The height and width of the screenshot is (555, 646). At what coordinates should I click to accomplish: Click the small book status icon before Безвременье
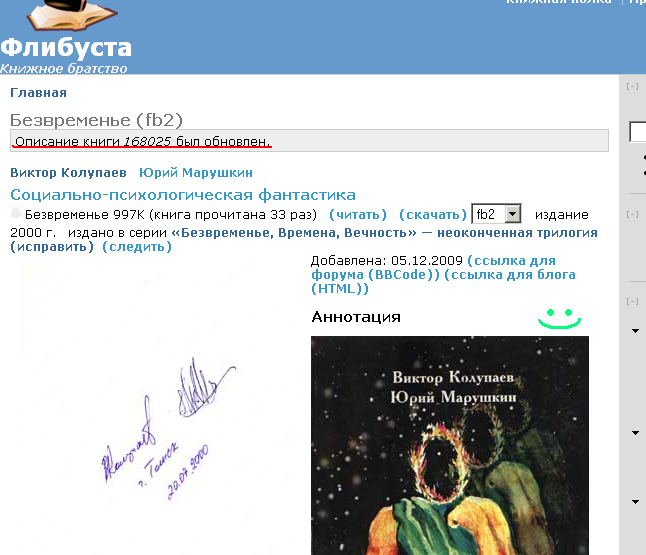coord(16,213)
